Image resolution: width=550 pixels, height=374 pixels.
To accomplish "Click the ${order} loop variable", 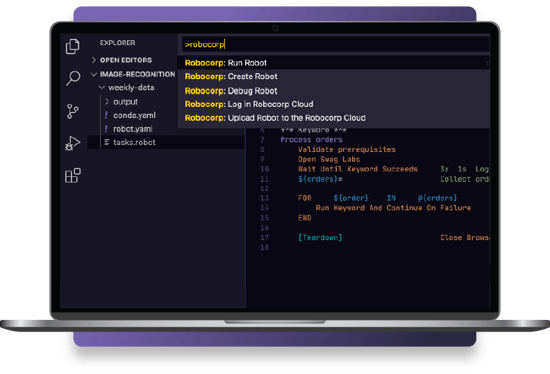I will [x=351, y=198].
